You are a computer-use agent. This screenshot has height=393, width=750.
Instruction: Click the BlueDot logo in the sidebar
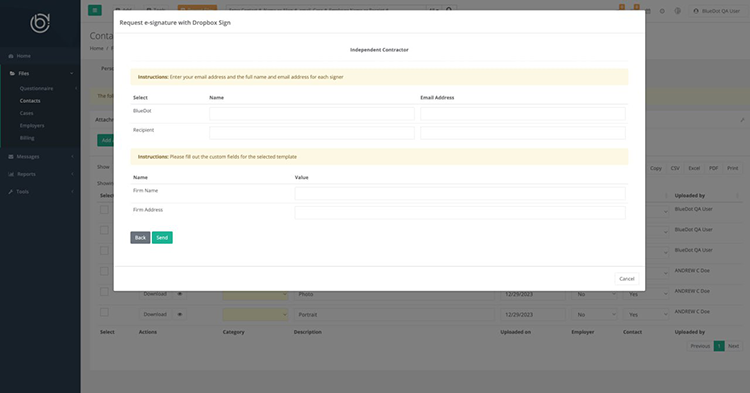pyautogui.click(x=40, y=23)
